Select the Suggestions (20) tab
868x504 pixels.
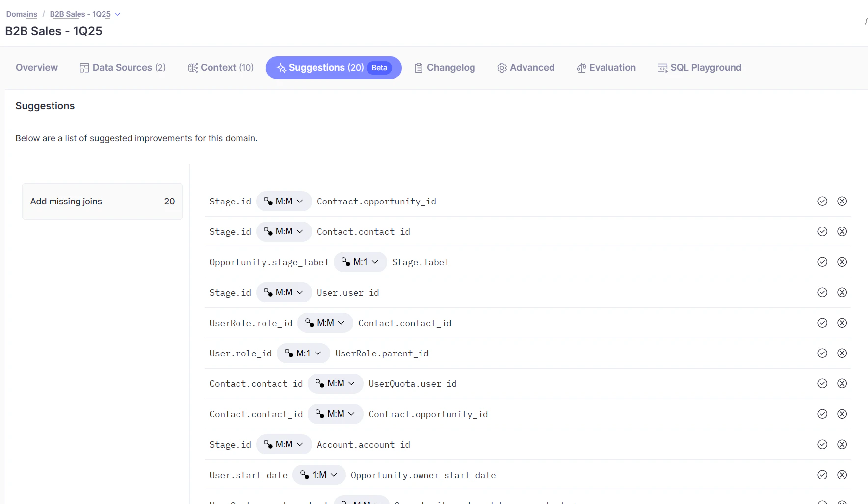pos(334,68)
